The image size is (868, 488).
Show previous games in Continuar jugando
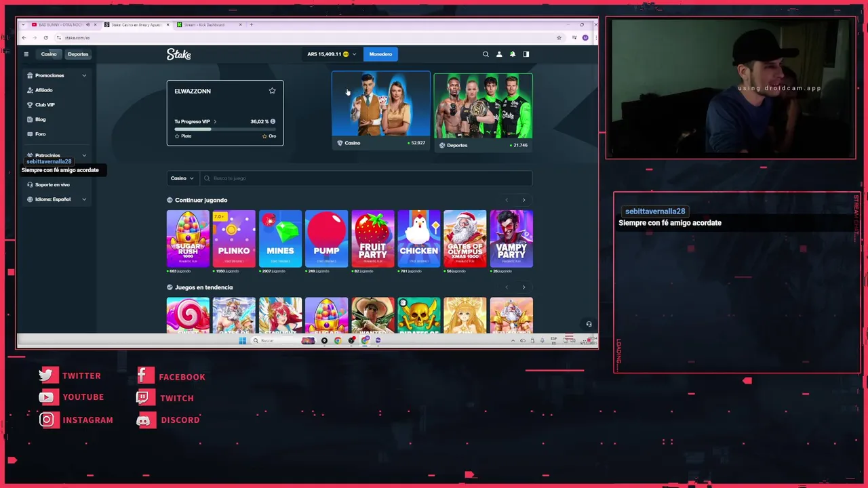pos(507,200)
